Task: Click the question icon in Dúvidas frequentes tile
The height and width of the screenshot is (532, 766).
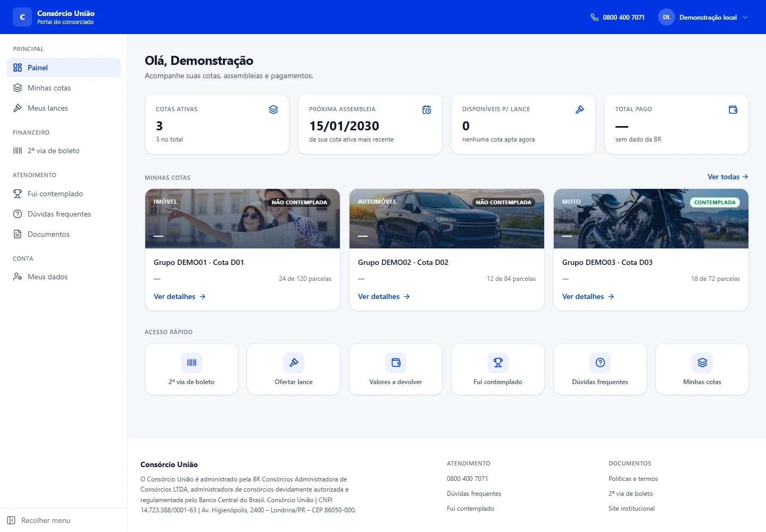Action: pos(600,362)
